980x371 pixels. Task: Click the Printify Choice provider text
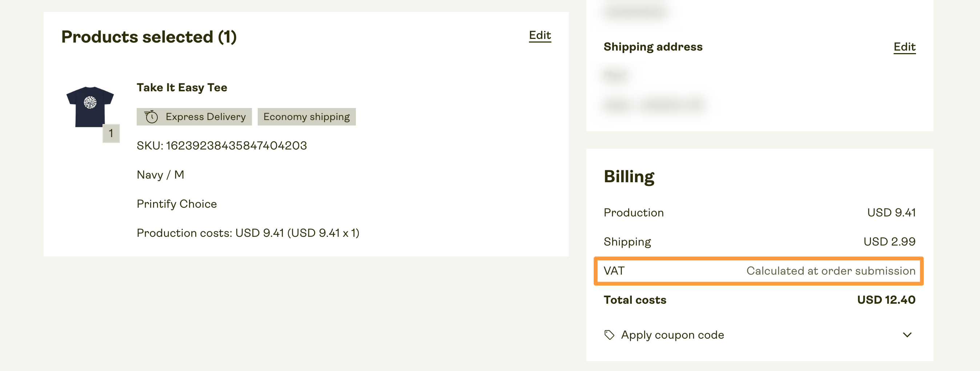[177, 204]
